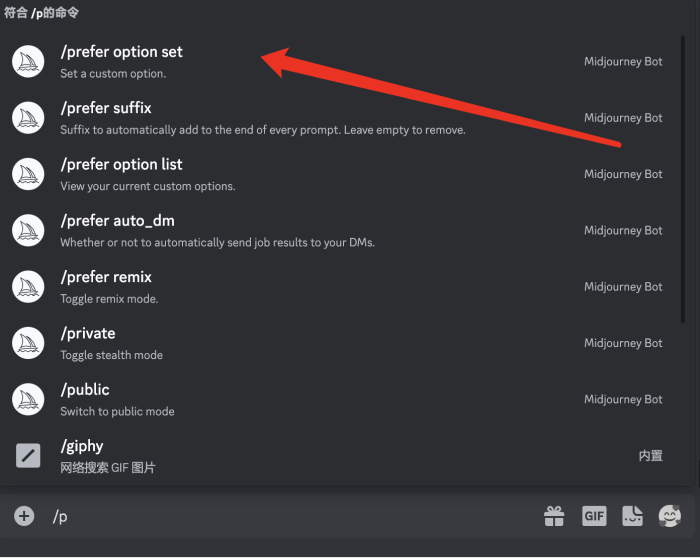Open the sticker picker icon
The width and height of the screenshot is (700, 558).
632,516
